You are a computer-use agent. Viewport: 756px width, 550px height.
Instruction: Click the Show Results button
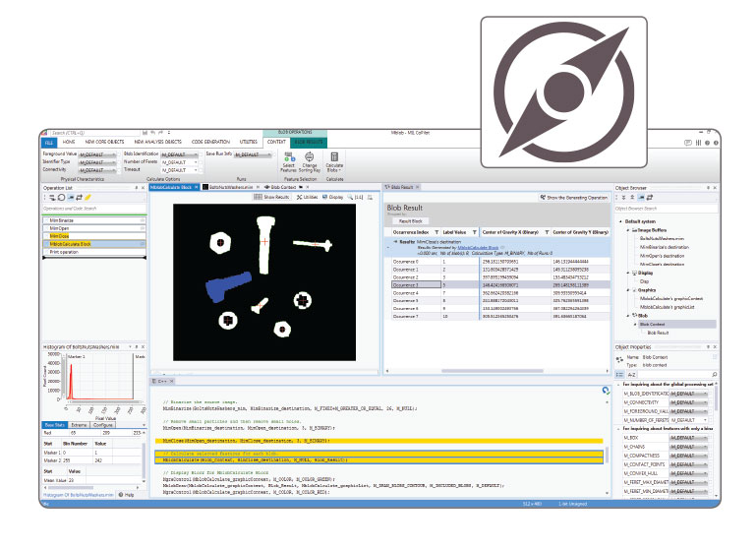coord(271,198)
